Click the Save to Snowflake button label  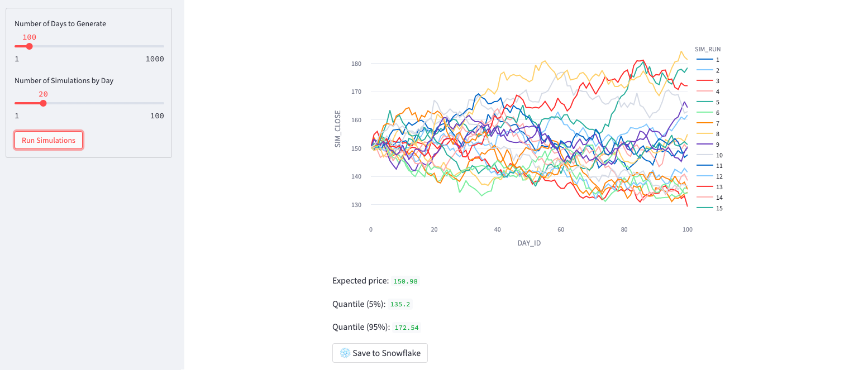coord(387,353)
